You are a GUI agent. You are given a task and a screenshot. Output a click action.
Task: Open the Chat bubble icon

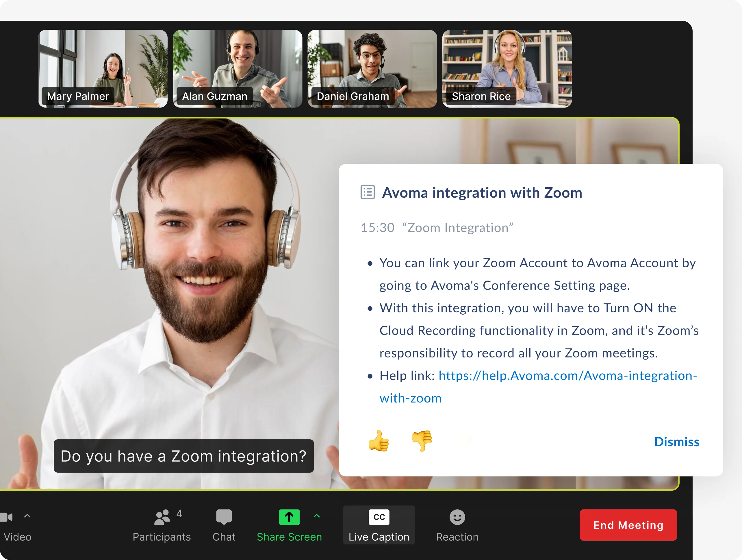click(x=224, y=517)
